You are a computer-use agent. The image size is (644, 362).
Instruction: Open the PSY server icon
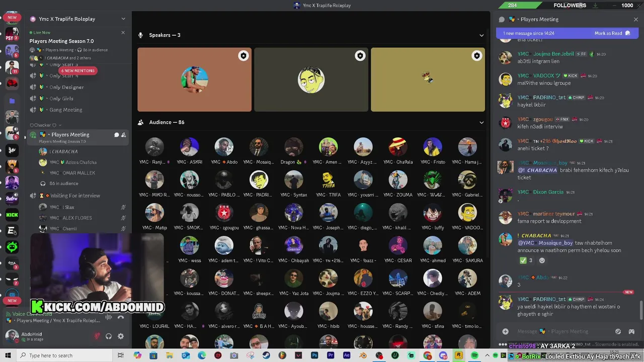tap(12, 35)
